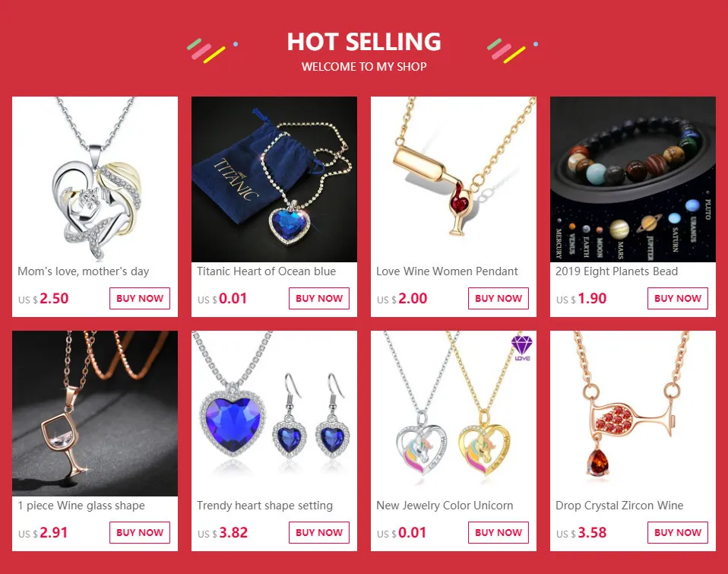Image resolution: width=728 pixels, height=574 pixels.
Task: View the rose gold wine glass necklace photo
Action: (x=95, y=414)
